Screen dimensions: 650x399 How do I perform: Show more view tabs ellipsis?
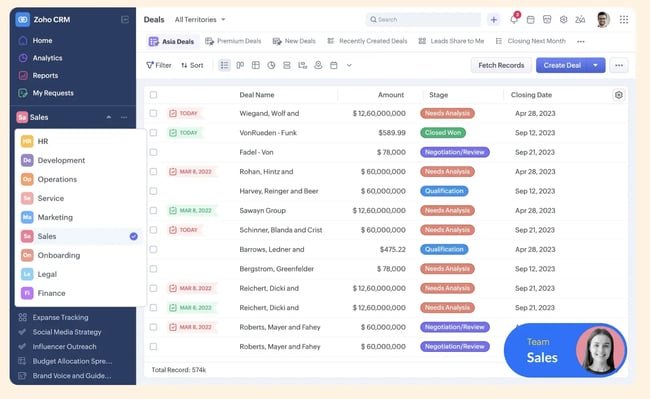click(581, 41)
